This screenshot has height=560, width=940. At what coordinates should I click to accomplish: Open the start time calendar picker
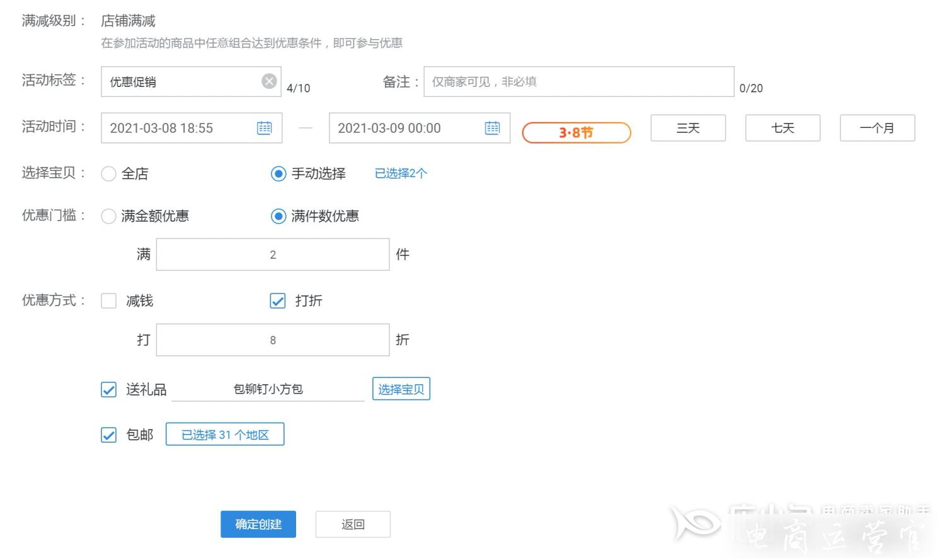(x=265, y=128)
